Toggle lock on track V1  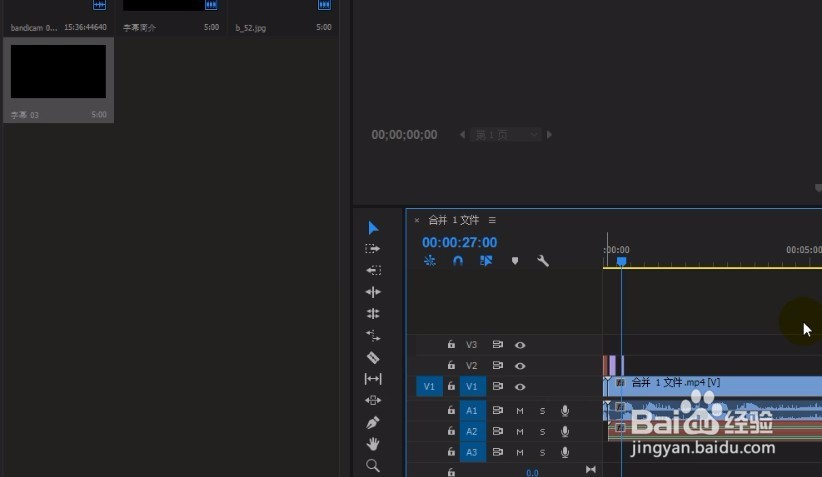tap(451, 386)
